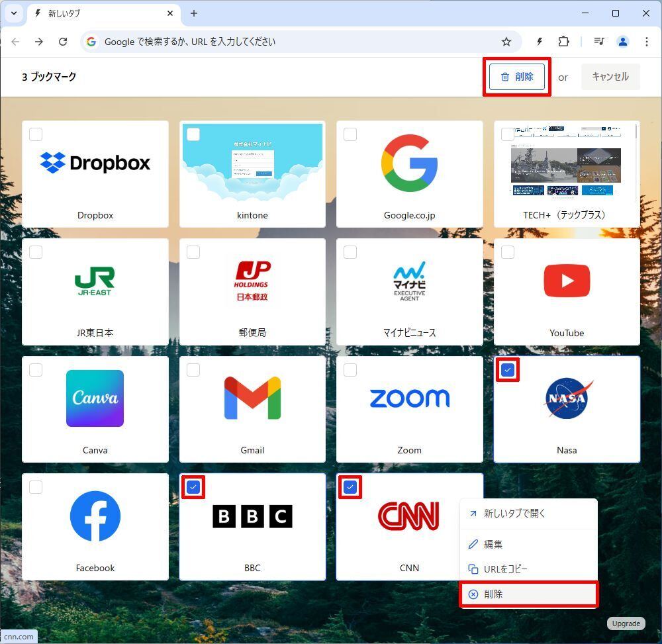This screenshot has width=662, height=644.
Task: Click the Facebook bookmark label
Action: click(x=95, y=568)
